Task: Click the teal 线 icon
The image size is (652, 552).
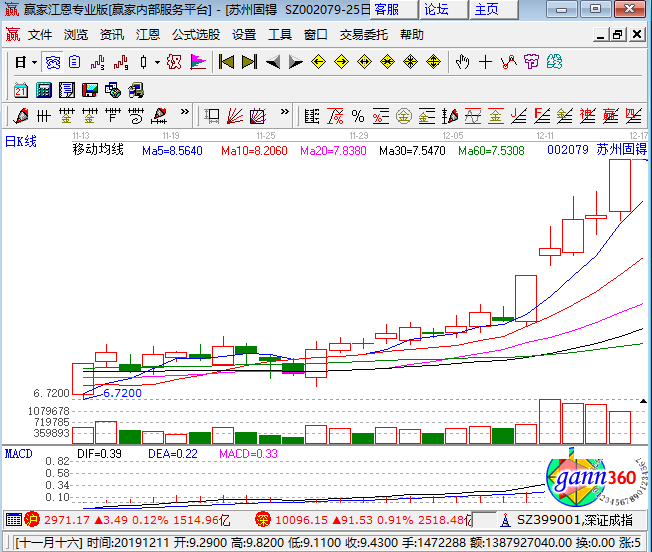Action: [554, 62]
